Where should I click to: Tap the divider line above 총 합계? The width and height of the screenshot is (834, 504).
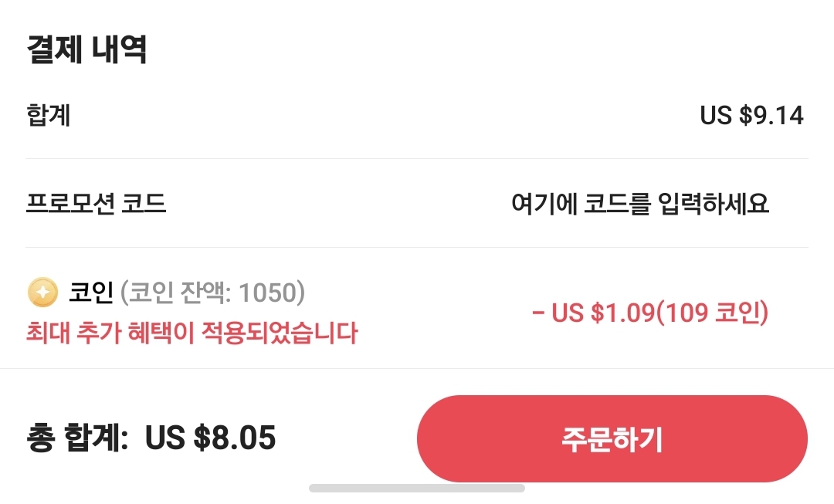pos(417,369)
